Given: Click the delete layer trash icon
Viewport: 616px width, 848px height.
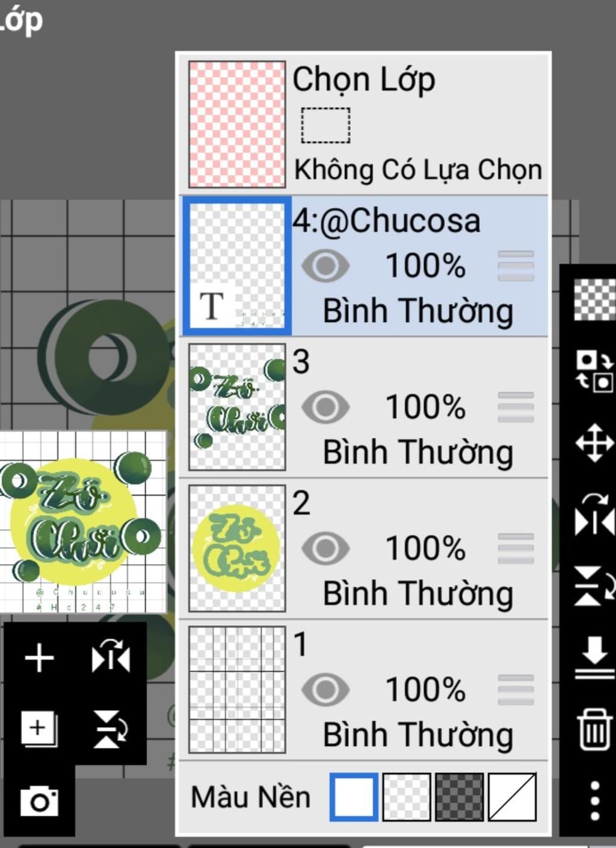Looking at the screenshot, I should click(x=594, y=729).
